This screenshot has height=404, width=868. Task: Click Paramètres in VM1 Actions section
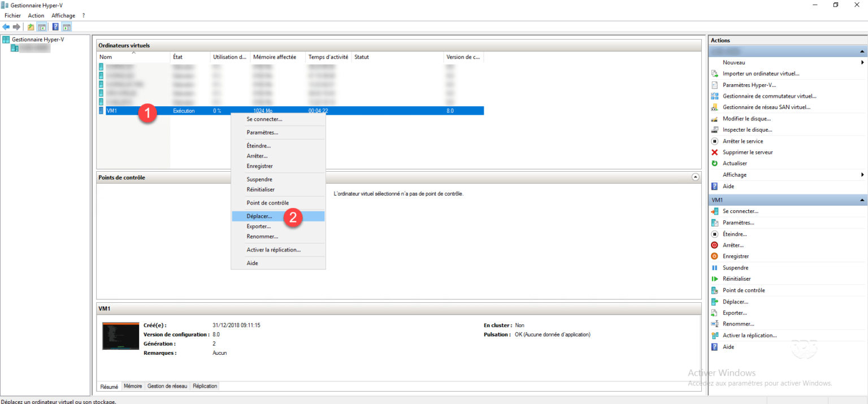(738, 223)
